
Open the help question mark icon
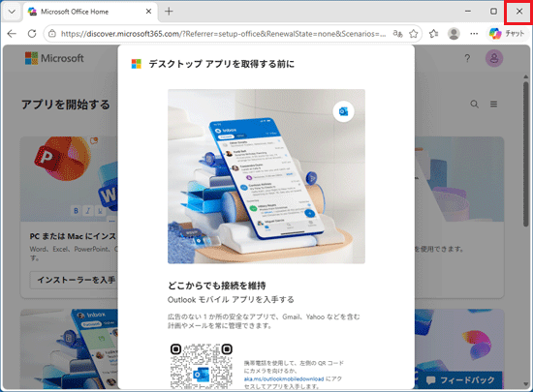coord(467,58)
